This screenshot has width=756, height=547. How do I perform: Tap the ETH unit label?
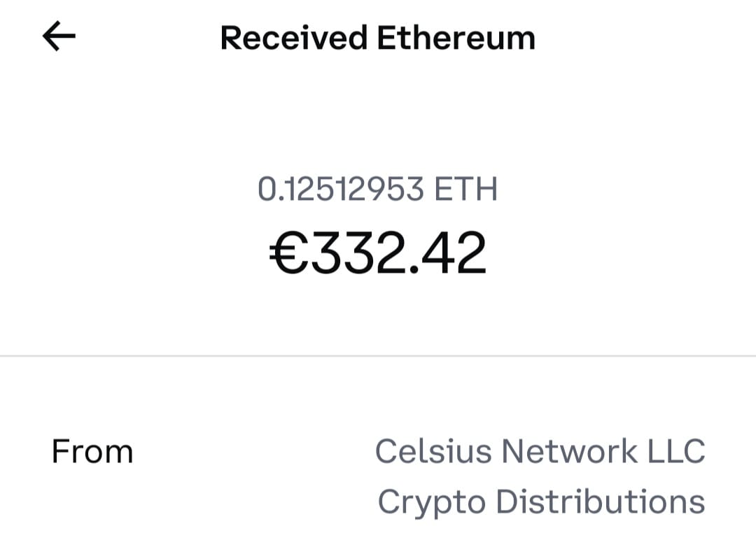(465, 190)
